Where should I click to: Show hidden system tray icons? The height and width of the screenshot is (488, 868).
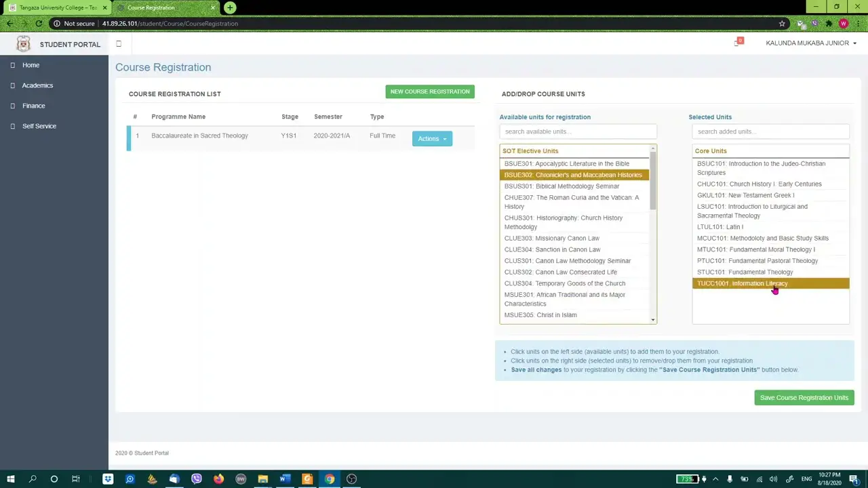[715, 479]
